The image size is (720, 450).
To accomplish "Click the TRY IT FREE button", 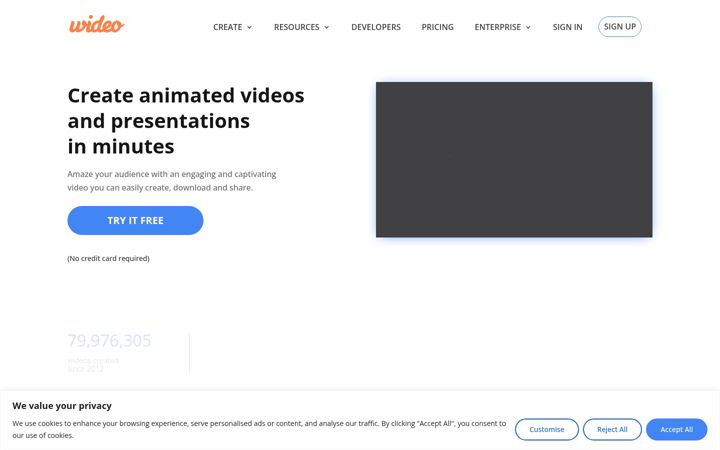I will coord(135,220).
